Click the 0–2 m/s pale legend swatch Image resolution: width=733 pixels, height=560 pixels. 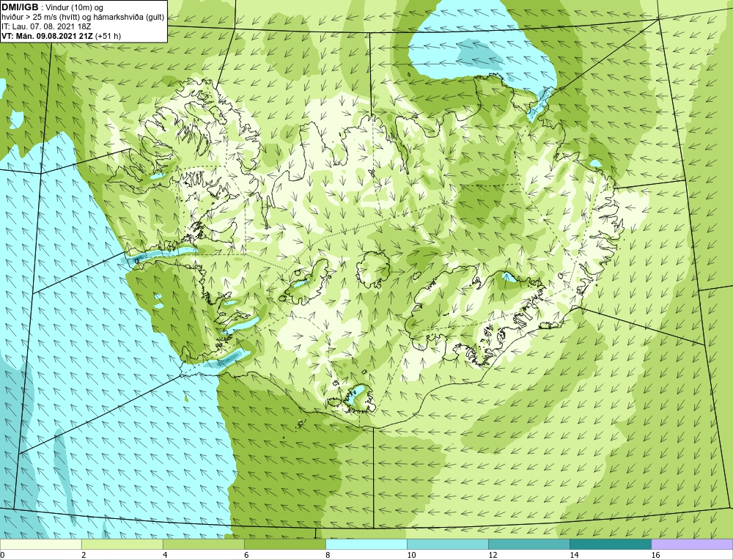coord(40,545)
